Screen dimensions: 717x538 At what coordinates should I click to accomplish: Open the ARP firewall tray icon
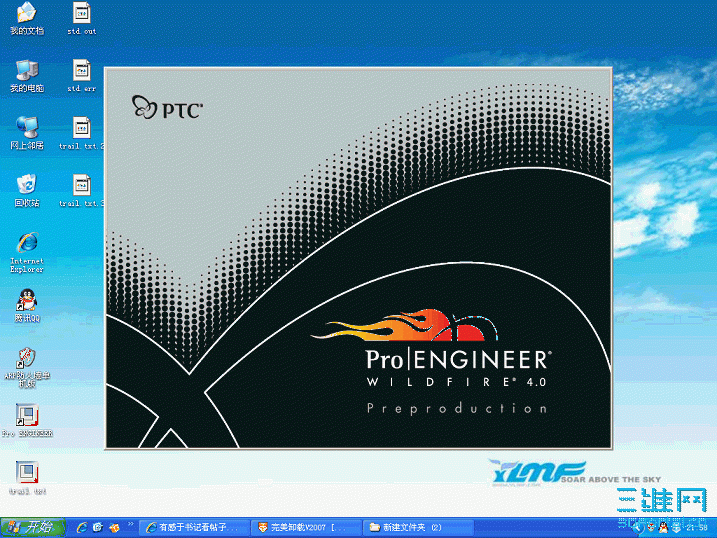click(650, 528)
